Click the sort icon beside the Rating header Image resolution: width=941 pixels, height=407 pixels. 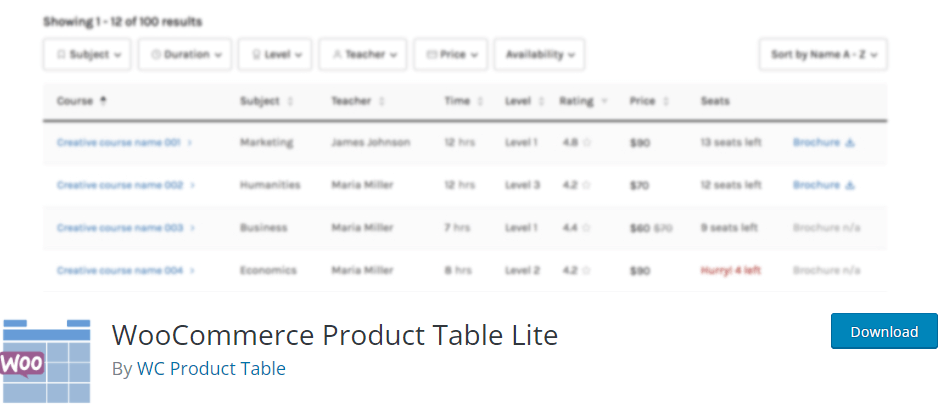[x=604, y=102]
